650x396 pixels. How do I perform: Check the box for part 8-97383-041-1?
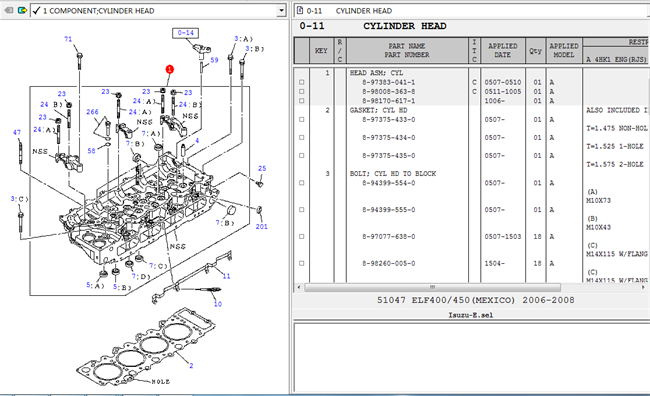(302, 82)
